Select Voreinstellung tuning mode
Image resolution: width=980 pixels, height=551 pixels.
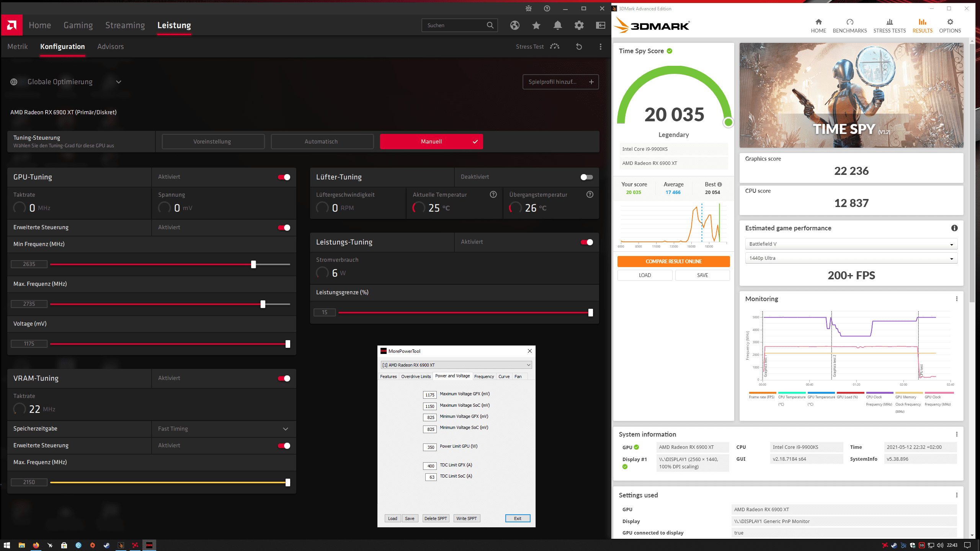click(x=213, y=142)
